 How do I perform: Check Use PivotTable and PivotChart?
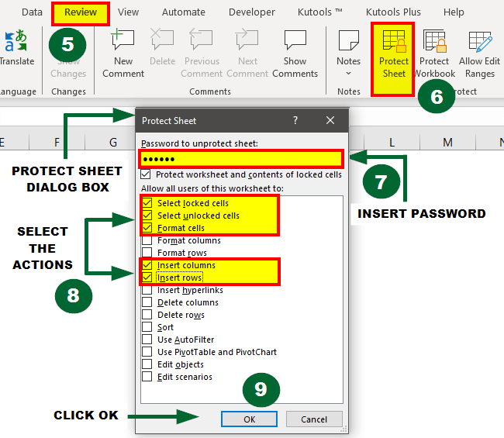[x=147, y=352]
